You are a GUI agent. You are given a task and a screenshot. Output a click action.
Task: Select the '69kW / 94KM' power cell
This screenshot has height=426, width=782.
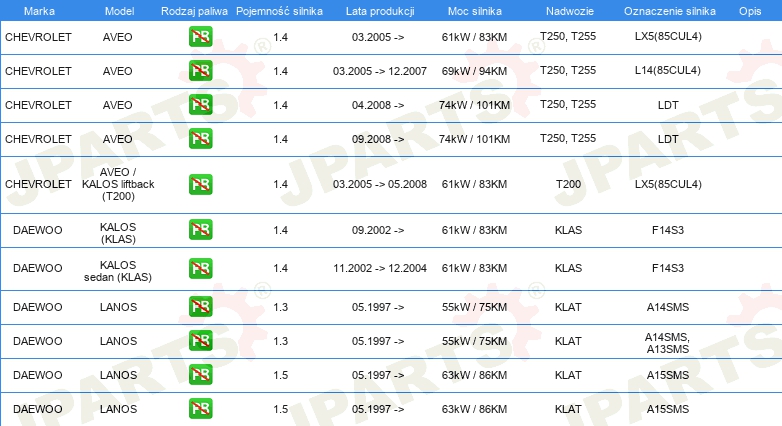pos(474,71)
